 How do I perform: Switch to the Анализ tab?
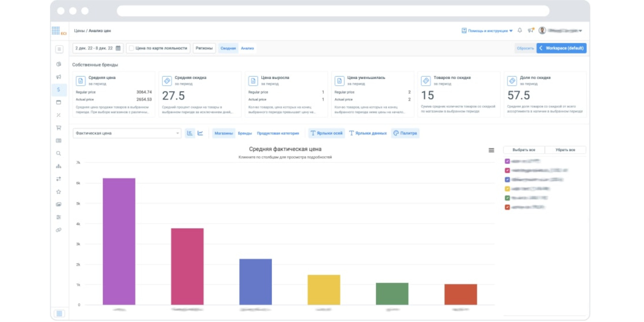coord(247,48)
